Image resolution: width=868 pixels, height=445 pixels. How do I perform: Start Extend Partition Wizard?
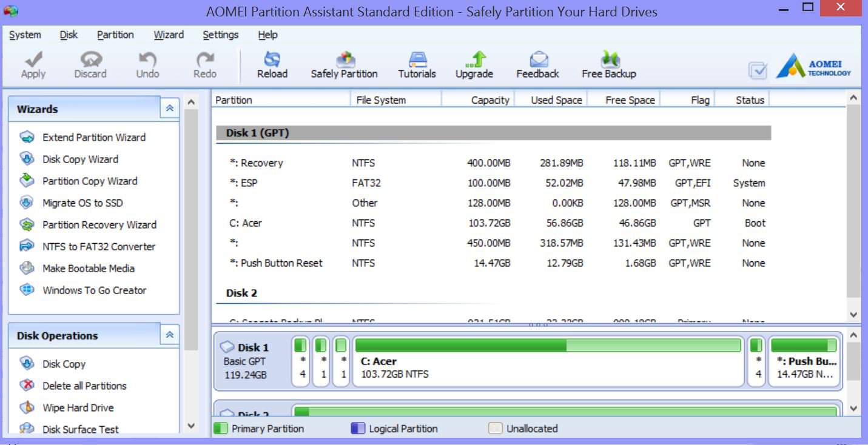point(94,138)
